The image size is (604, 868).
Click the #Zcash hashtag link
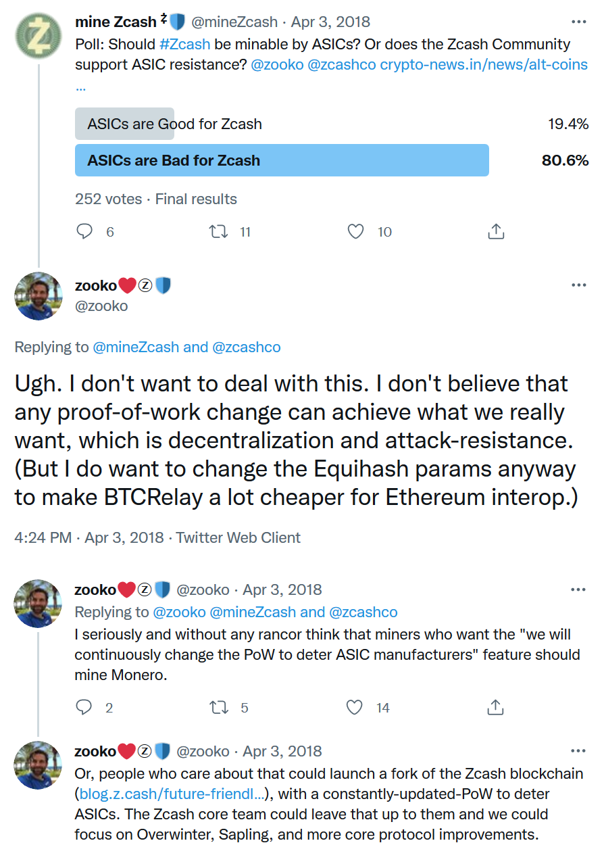coord(184,45)
